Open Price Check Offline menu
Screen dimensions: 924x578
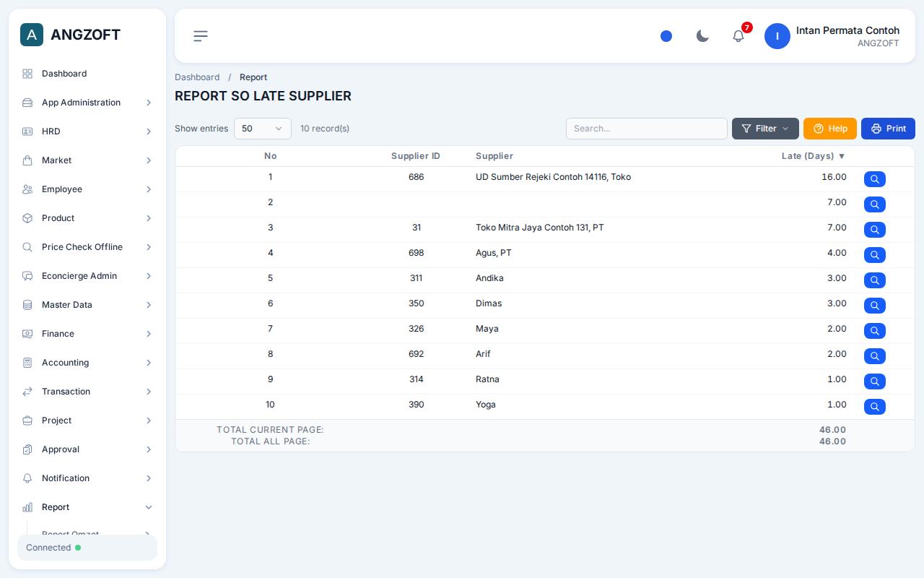click(87, 247)
